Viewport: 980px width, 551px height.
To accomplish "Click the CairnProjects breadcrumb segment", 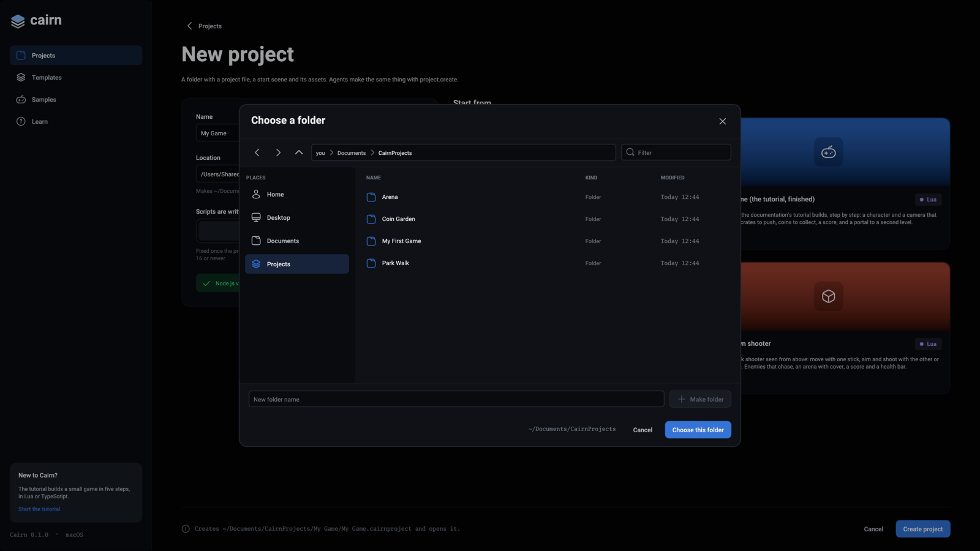I will 395,153.
